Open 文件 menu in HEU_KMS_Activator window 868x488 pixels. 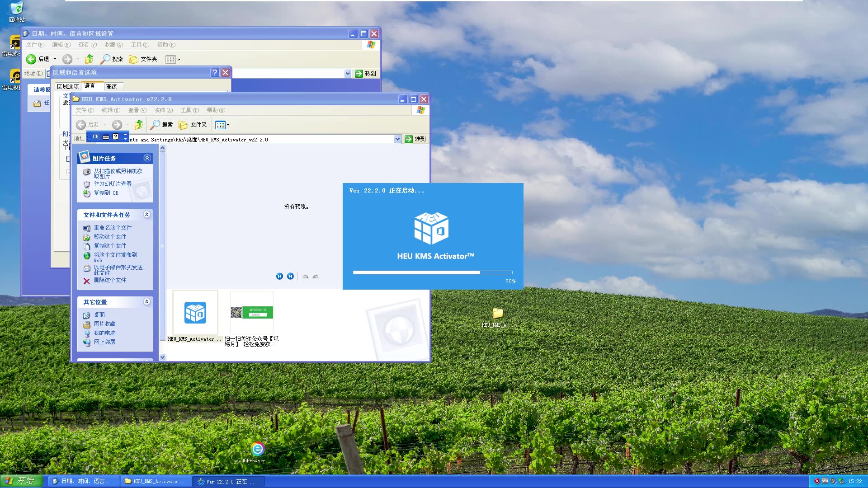[x=85, y=110]
